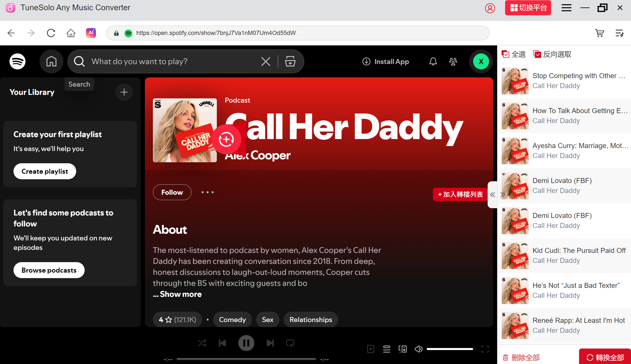Click Create playlist button
This screenshot has height=364, width=631.
45,171
